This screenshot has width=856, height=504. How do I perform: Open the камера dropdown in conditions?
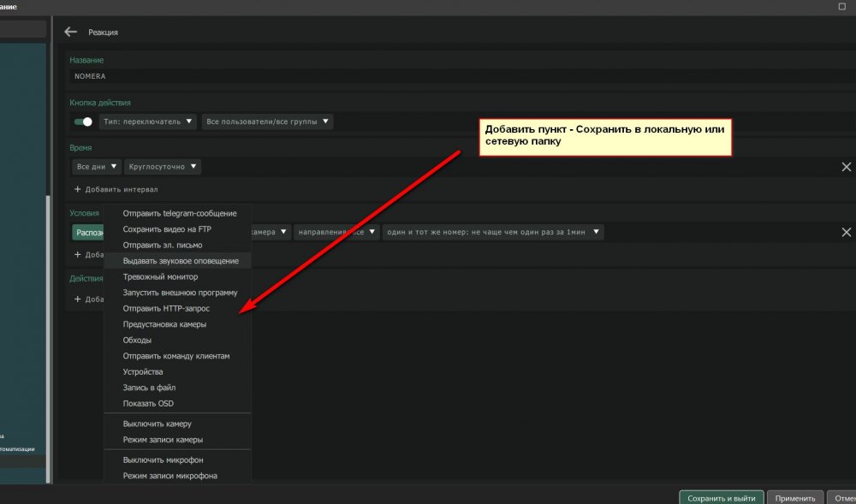(x=270, y=232)
